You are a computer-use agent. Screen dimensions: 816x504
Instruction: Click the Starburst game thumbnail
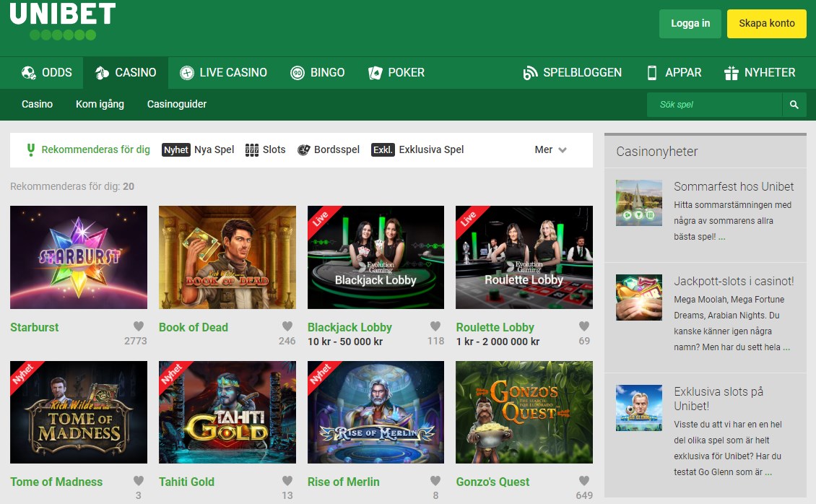[x=79, y=257]
